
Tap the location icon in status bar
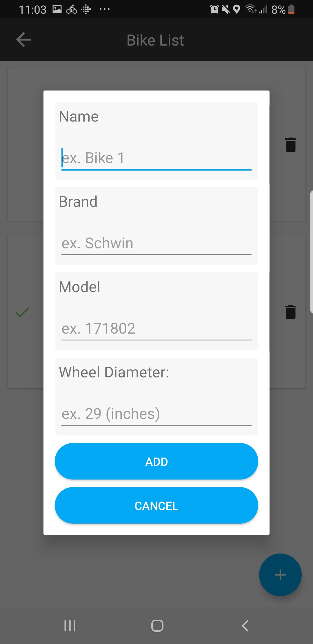(x=237, y=10)
